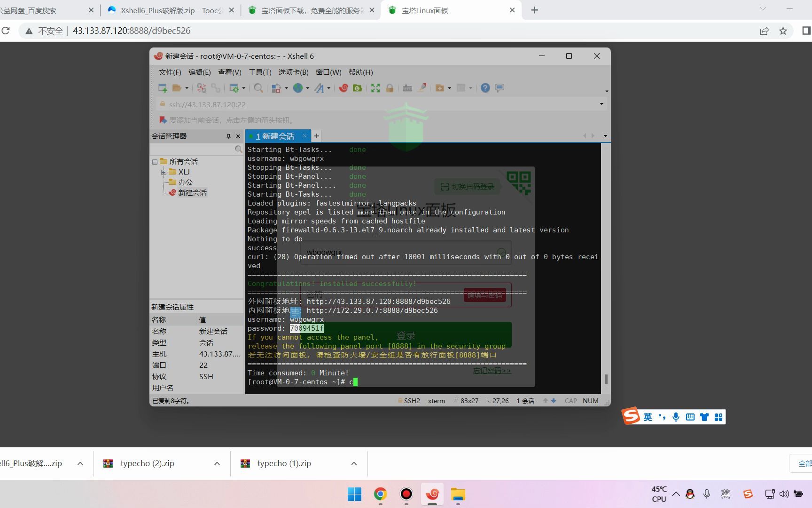Open the typecho (2).zip downloaded file
Screen dimensions: 812x508
coord(147,463)
